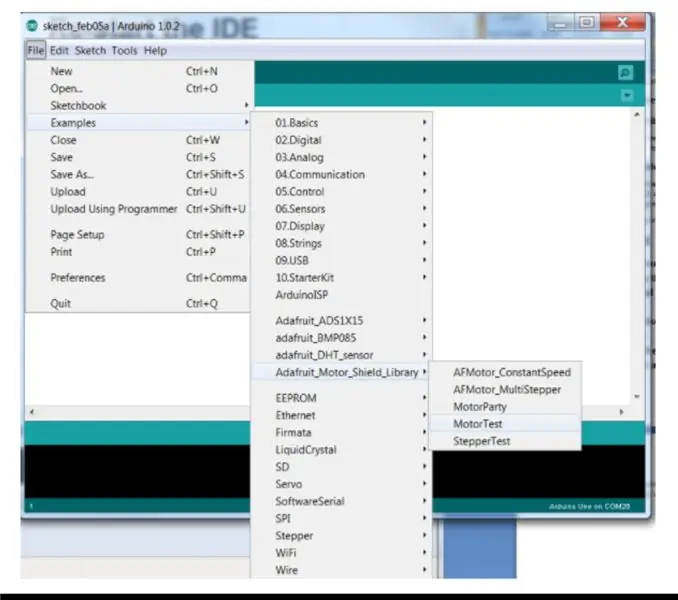The image size is (678, 600).
Task: Expand 07.Display examples
Action: pos(342,226)
